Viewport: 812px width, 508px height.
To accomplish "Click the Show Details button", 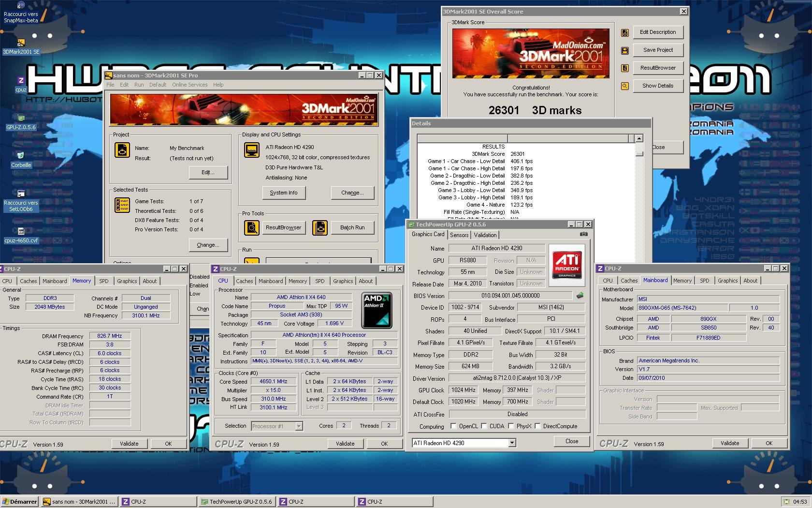I will [658, 86].
